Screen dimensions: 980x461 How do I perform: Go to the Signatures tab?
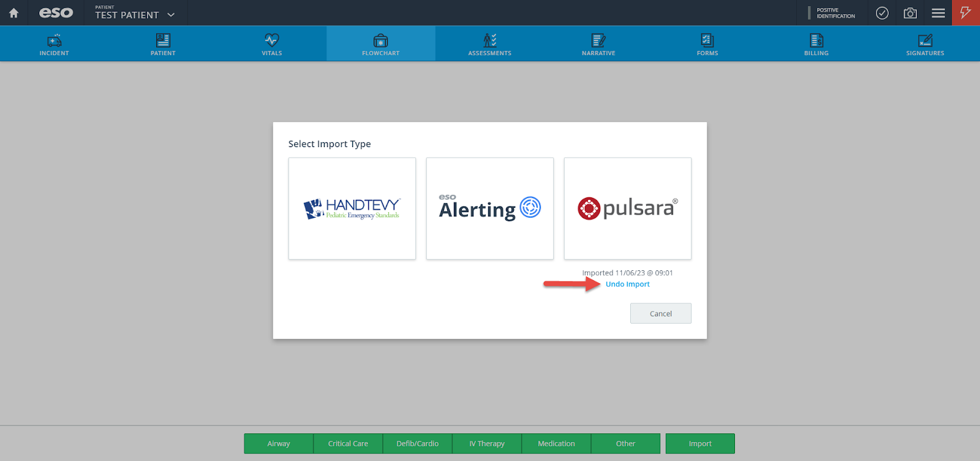(x=925, y=44)
